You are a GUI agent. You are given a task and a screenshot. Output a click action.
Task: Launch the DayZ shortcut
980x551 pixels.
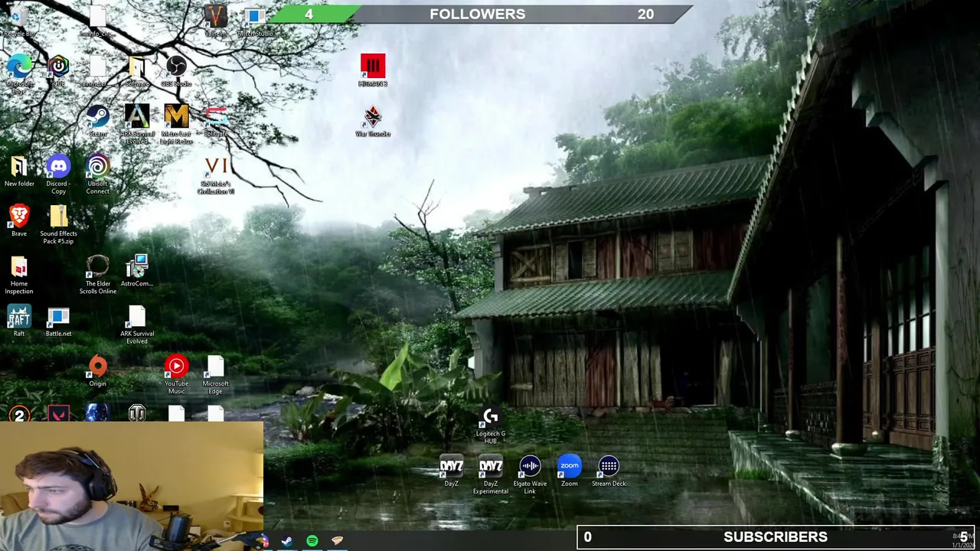452,471
